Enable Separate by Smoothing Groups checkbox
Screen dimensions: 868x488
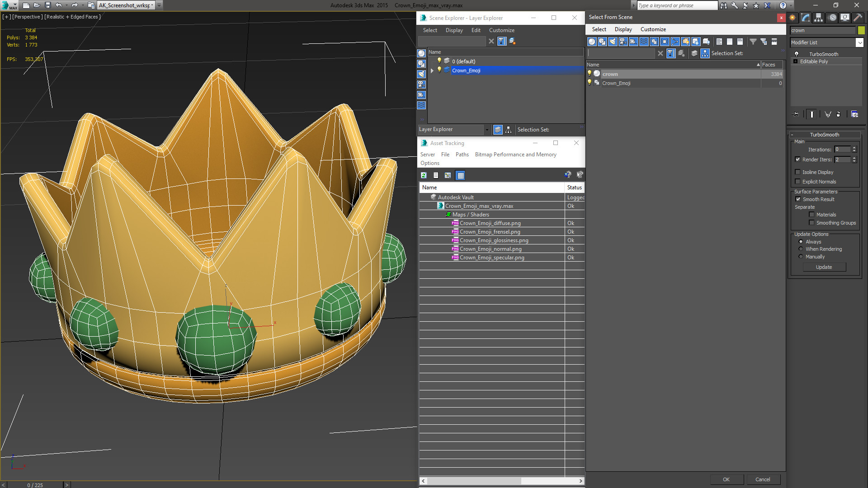coord(811,223)
